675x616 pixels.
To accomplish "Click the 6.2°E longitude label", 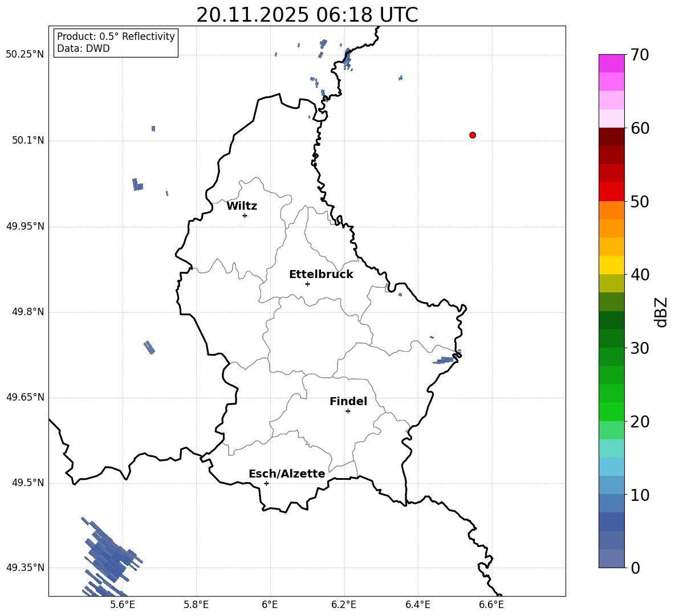I will [344, 605].
